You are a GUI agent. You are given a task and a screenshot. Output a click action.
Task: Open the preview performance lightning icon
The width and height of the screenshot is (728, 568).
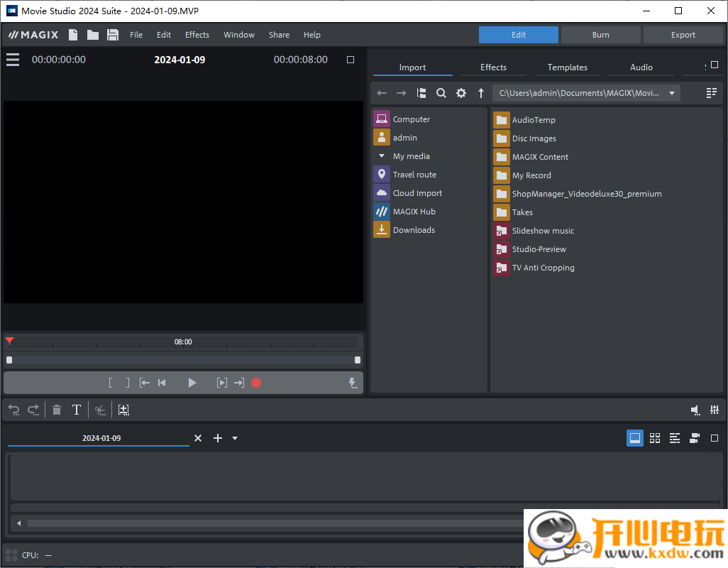(x=353, y=383)
